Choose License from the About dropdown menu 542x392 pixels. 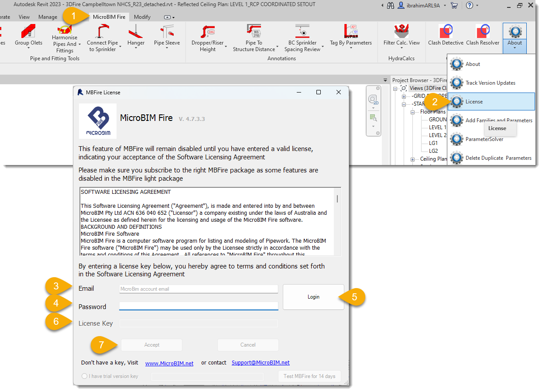point(491,101)
